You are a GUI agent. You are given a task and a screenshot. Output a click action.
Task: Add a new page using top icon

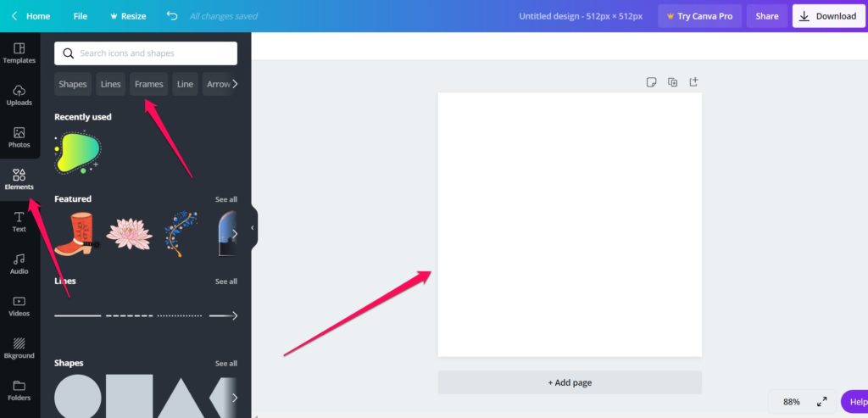pyautogui.click(x=693, y=82)
